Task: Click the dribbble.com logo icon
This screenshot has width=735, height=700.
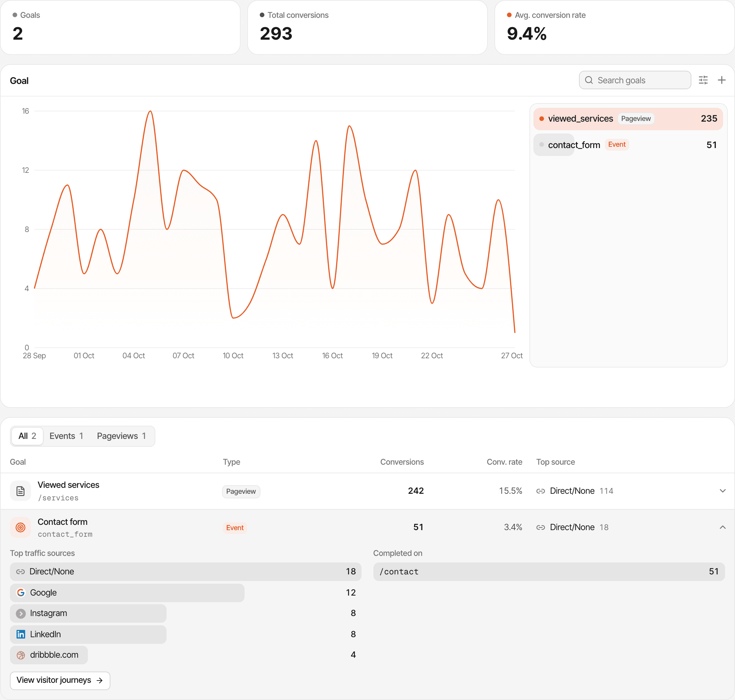Action: (21, 655)
